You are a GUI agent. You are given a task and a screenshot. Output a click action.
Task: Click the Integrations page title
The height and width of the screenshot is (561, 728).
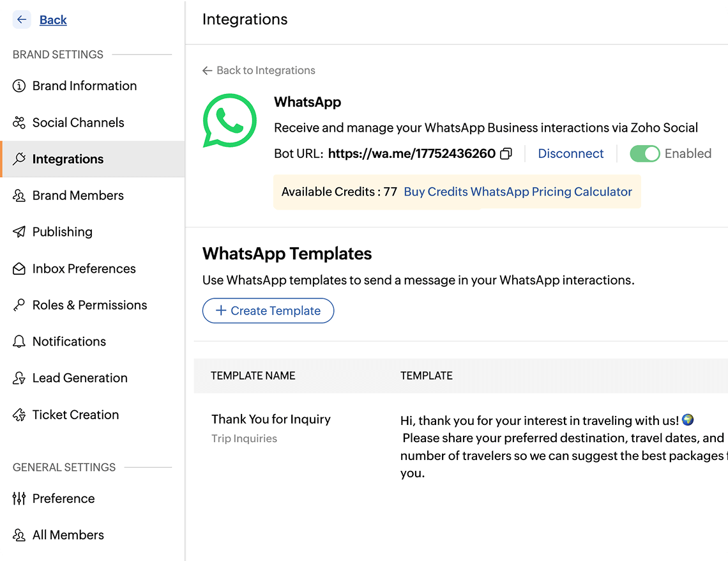[245, 20]
